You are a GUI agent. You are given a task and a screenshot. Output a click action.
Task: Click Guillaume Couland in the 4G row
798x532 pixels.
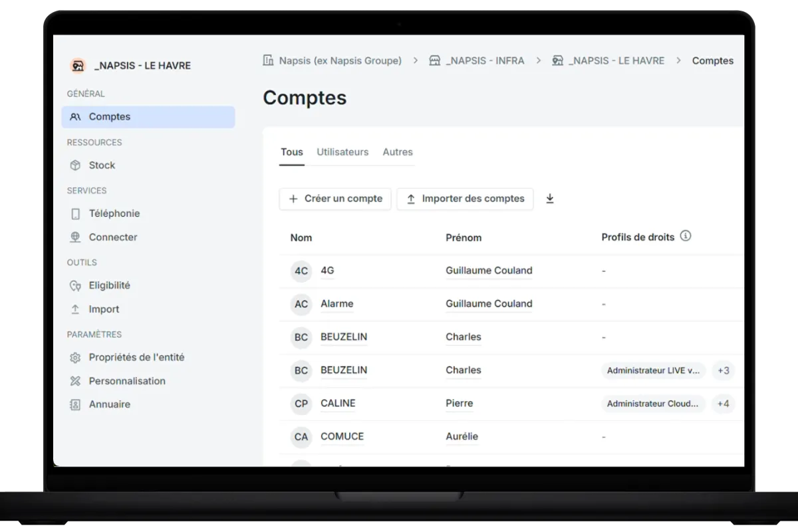click(489, 271)
